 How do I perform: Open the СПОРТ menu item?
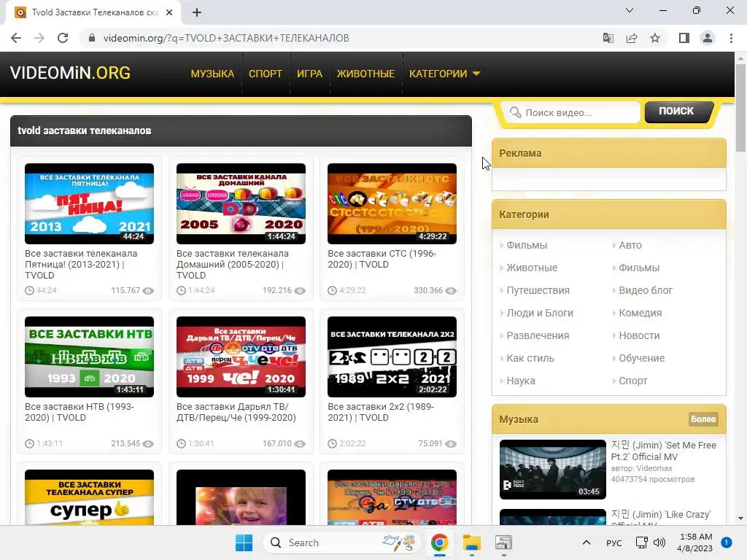(266, 74)
